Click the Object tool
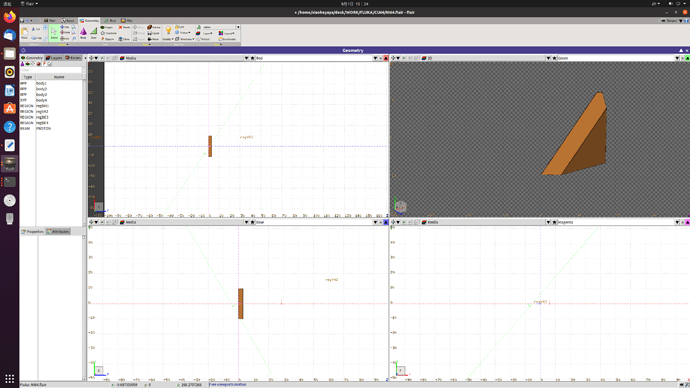The width and height of the screenshot is (690, 388). point(108,39)
